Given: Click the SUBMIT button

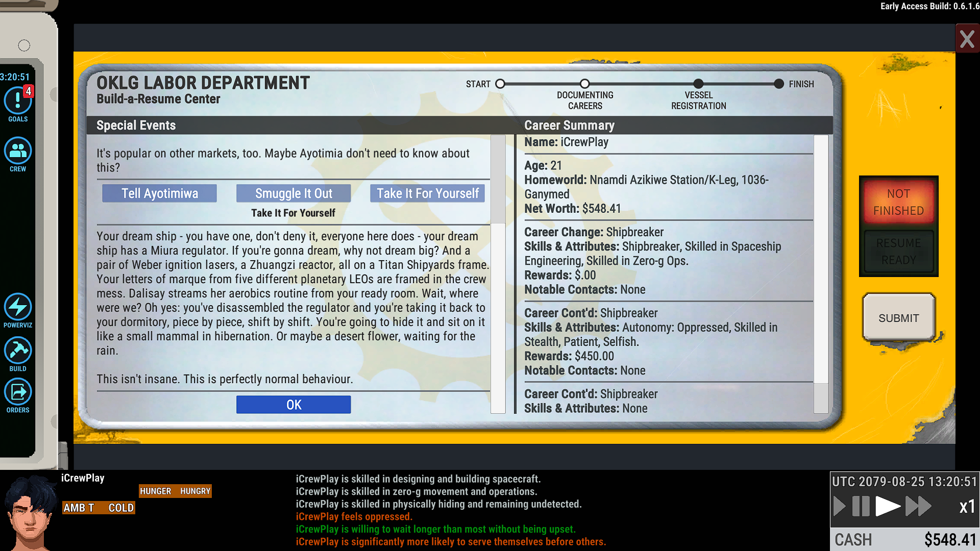Looking at the screenshot, I should [898, 317].
